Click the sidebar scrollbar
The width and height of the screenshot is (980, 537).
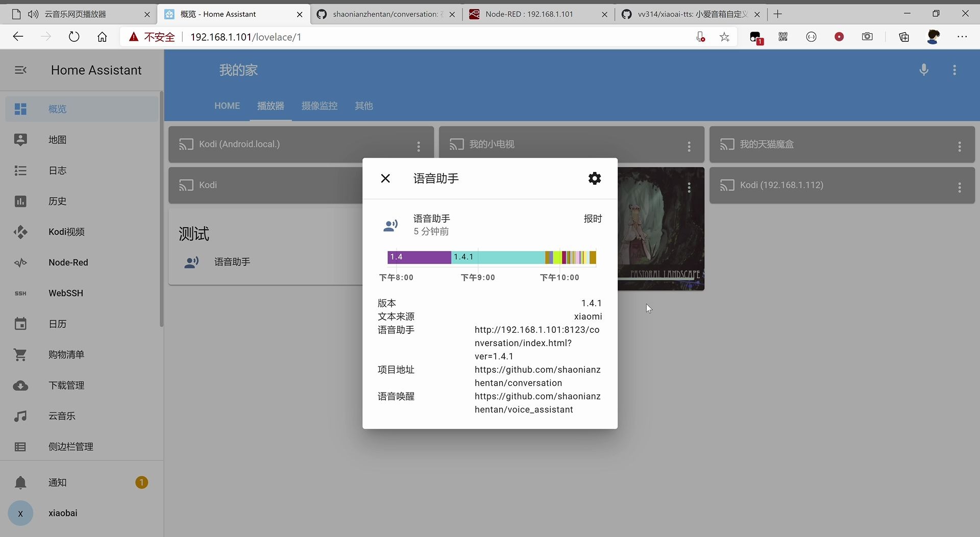[161, 209]
